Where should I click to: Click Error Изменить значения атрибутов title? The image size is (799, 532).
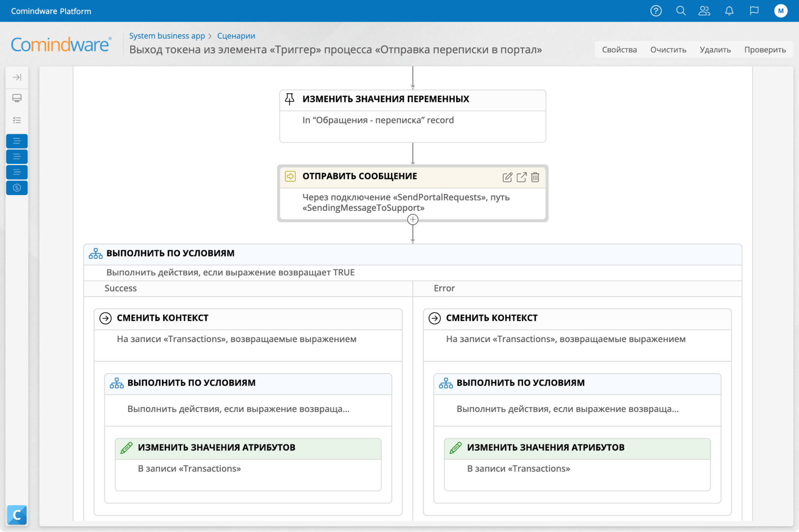click(546, 448)
